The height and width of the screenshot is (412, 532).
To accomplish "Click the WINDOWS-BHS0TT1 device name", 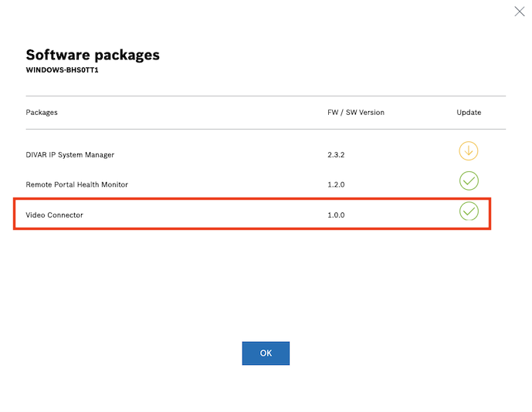I will click(x=63, y=69).
